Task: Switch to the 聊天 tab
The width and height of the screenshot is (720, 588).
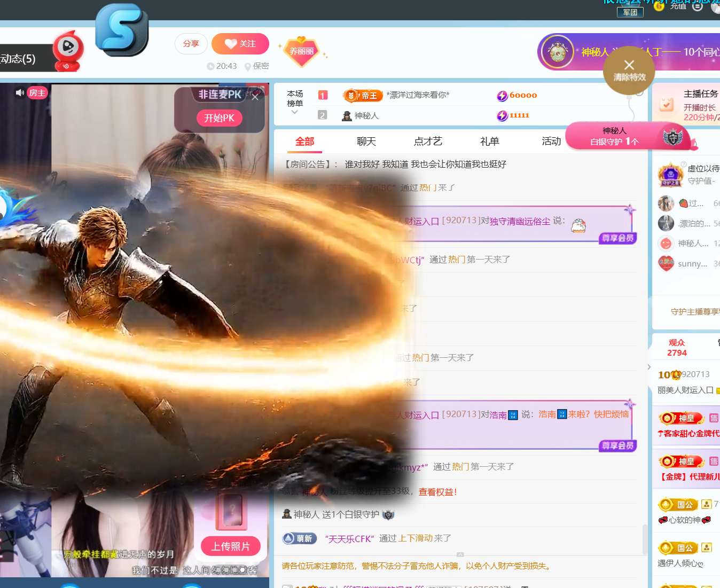Action: tap(366, 142)
